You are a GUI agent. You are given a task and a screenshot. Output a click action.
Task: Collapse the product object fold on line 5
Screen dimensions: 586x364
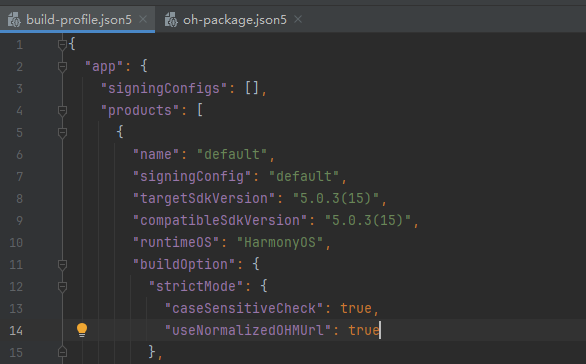coord(62,133)
